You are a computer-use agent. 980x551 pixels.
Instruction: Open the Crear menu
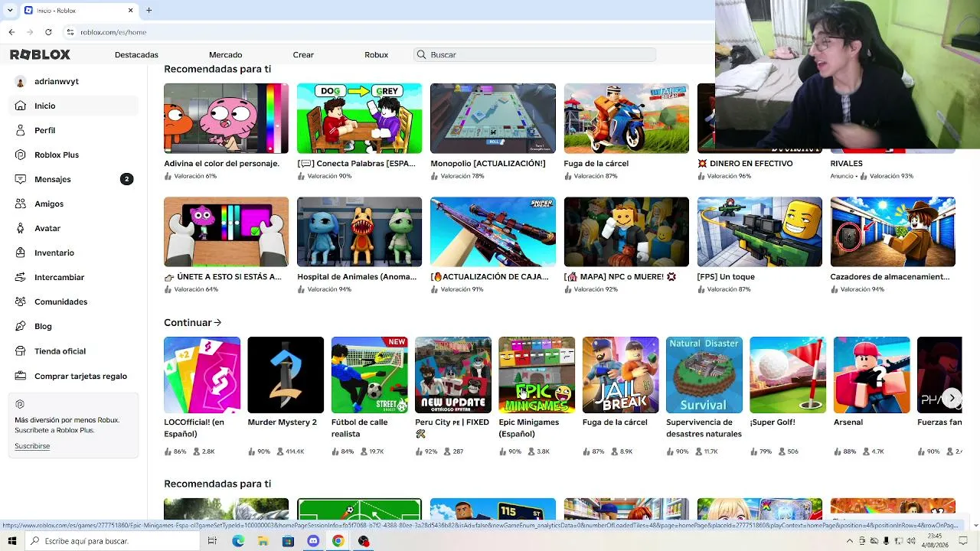pyautogui.click(x=303, y=55)
